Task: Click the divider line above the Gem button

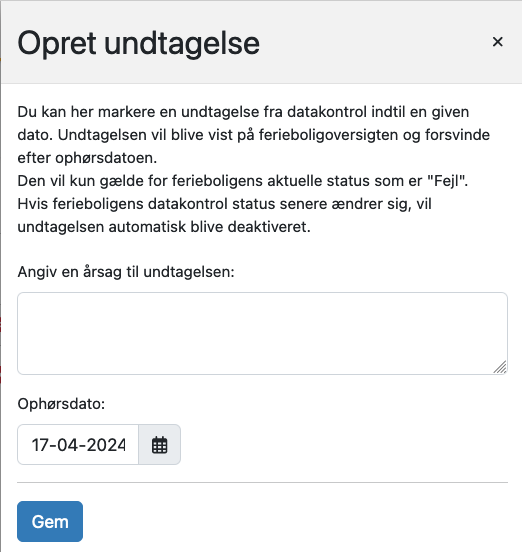Action: (x=262, y=482)
